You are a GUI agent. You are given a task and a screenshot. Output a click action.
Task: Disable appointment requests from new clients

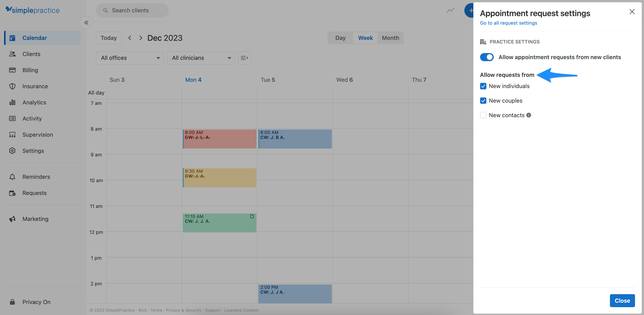click(x=487, y=57)
